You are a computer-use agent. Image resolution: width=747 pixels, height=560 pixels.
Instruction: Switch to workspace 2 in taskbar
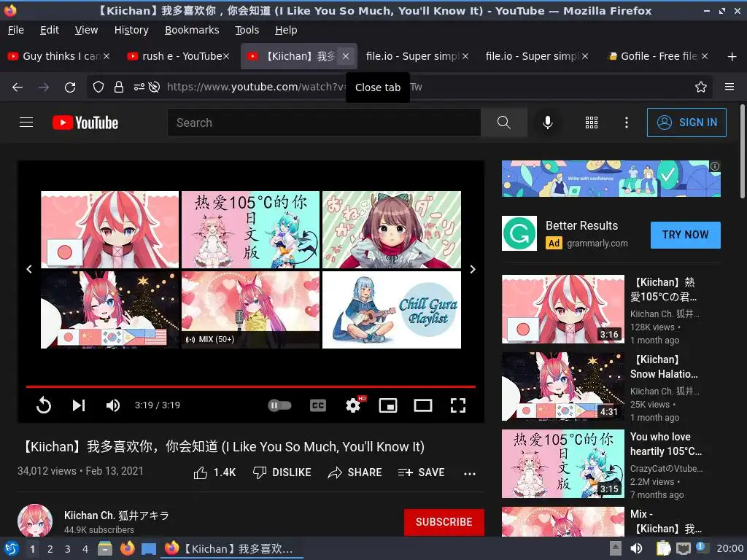pyautogui.click(x=50, y=549)
